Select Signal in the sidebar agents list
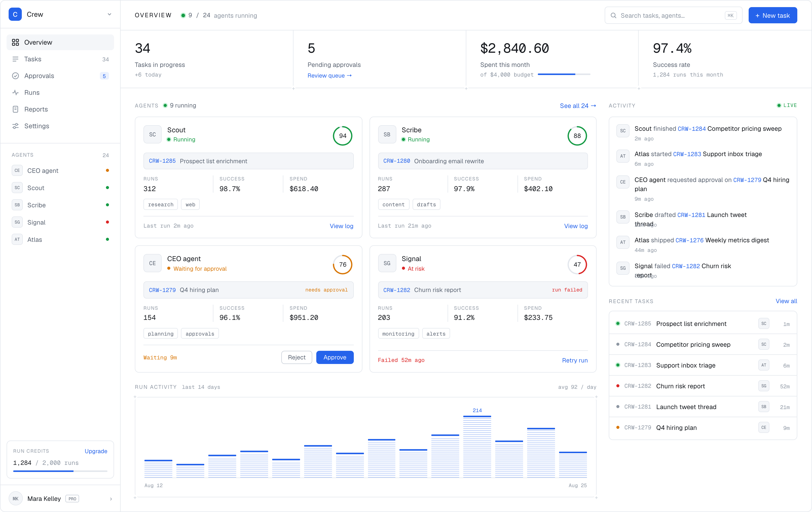This screenshot has width=812, height=512. 60,222
